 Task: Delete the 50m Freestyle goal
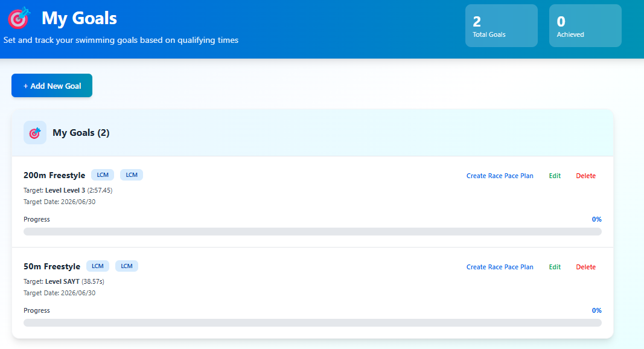(x=585, y=267)
